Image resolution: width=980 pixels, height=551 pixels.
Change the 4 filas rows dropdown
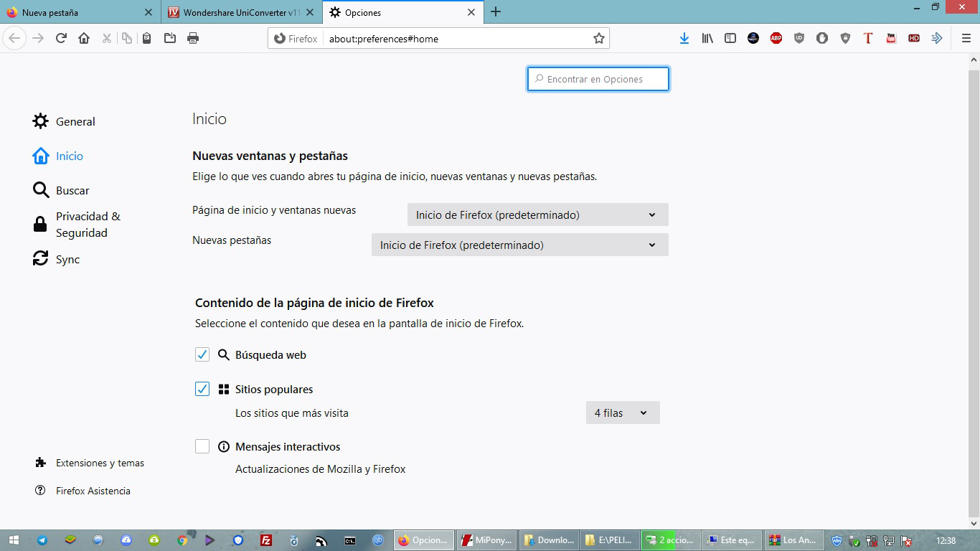622,413
